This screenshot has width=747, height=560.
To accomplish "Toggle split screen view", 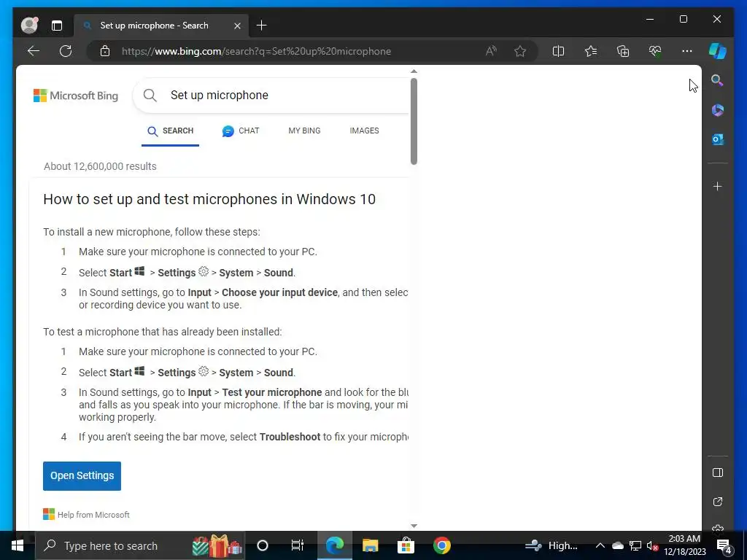I will [558, 51].
